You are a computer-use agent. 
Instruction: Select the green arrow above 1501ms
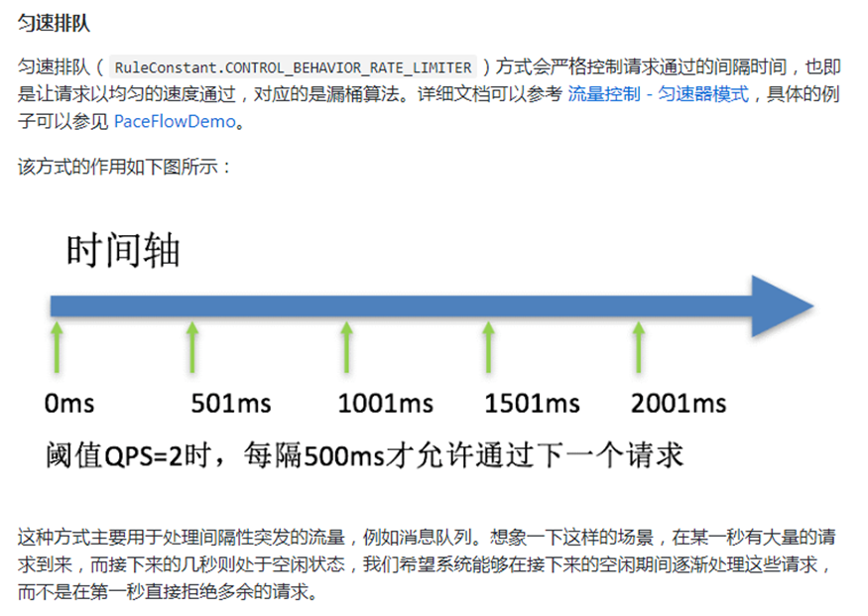click(488, 347)
